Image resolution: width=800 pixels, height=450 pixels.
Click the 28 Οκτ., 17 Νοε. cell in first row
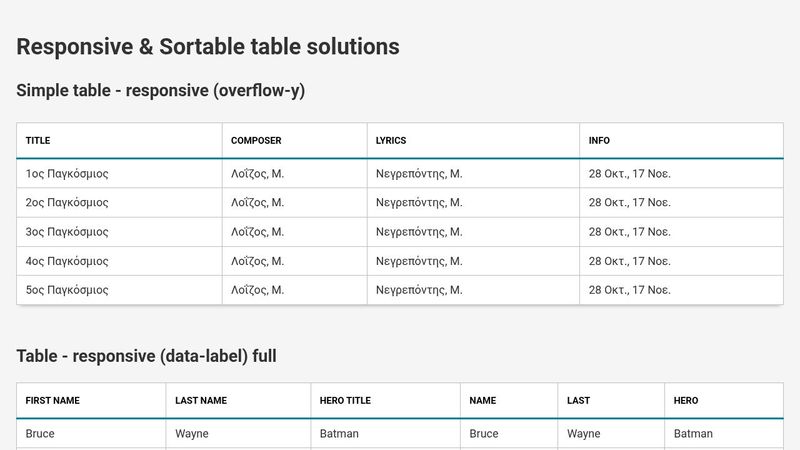[681, 173]
